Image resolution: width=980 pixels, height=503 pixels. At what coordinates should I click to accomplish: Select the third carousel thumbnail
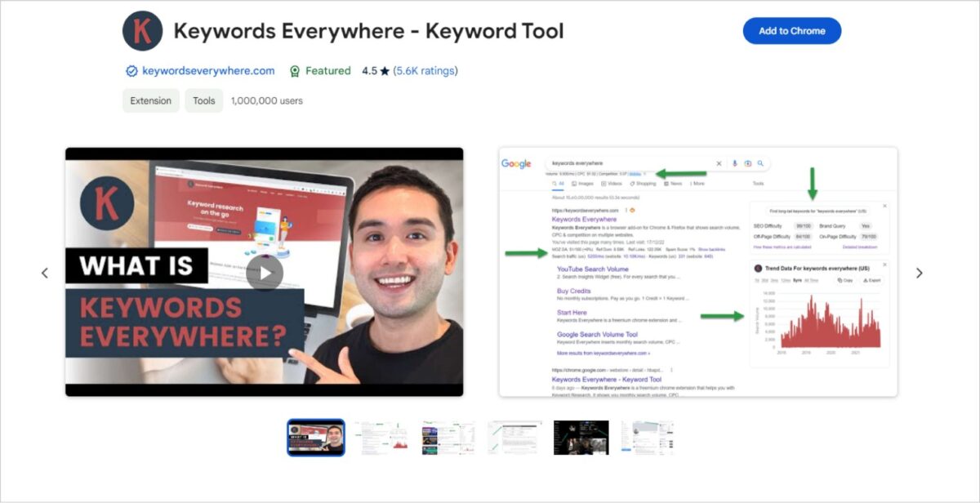click(448, 438)
